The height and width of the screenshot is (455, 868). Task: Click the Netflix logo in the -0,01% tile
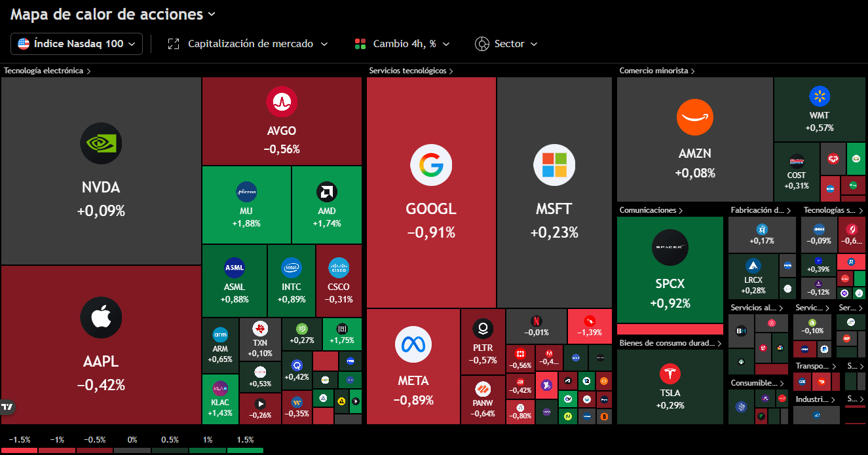click(536, 321)
